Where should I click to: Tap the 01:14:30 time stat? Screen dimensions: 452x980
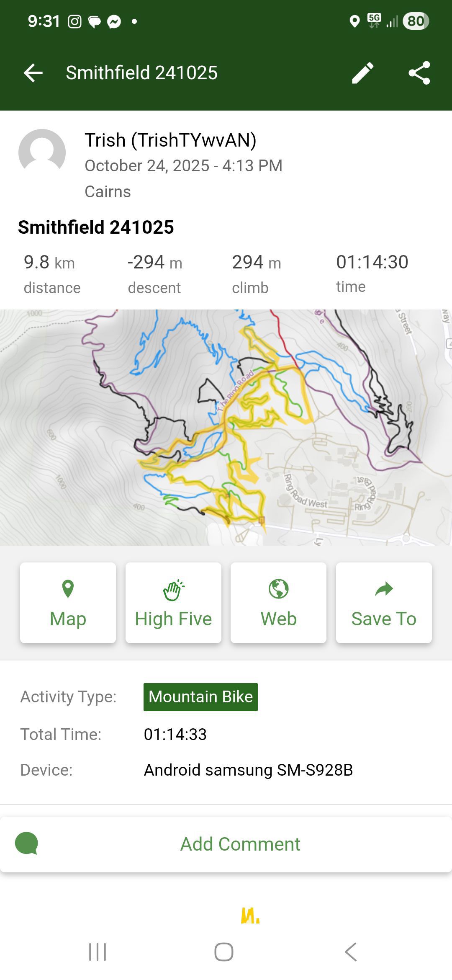tap(372, 273)
